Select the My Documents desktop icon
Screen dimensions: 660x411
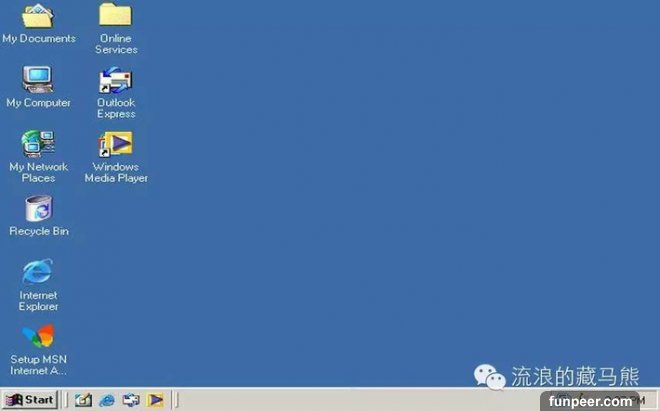[x=38, y=16]
